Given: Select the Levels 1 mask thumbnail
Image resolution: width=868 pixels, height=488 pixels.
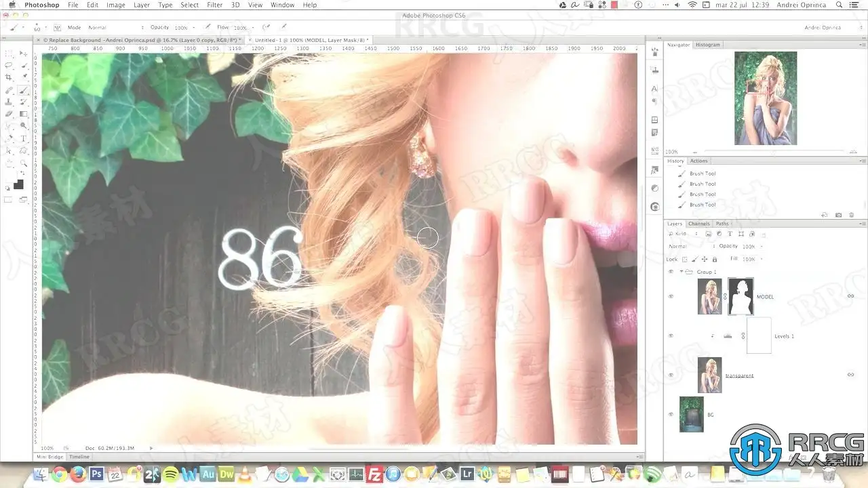Looking at the screenshot, I should [x=759, y=335].
